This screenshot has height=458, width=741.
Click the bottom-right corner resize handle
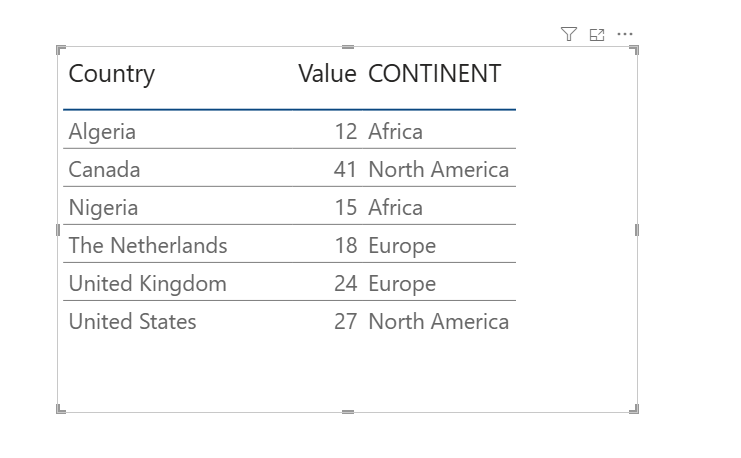(x=634, y=408)
